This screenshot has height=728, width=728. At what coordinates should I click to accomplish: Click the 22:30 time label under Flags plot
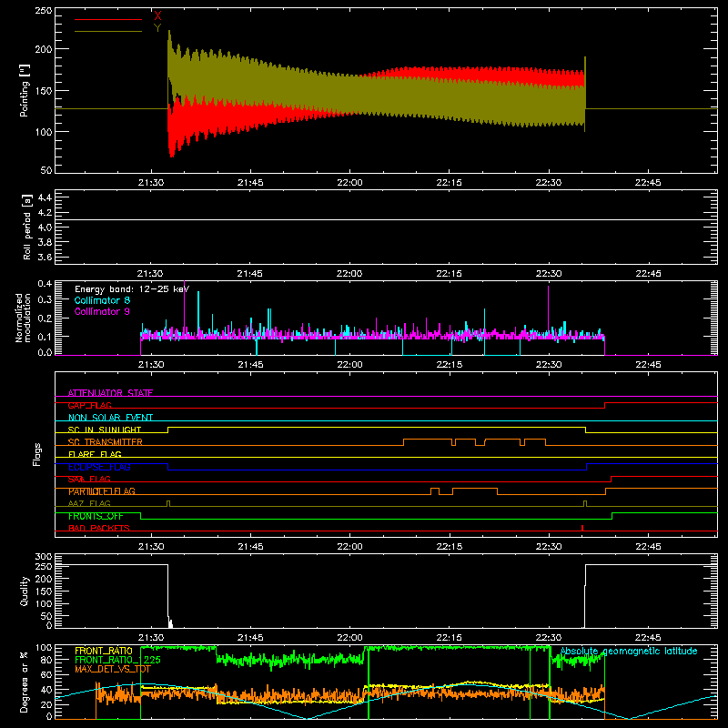(x=549, y=547)
